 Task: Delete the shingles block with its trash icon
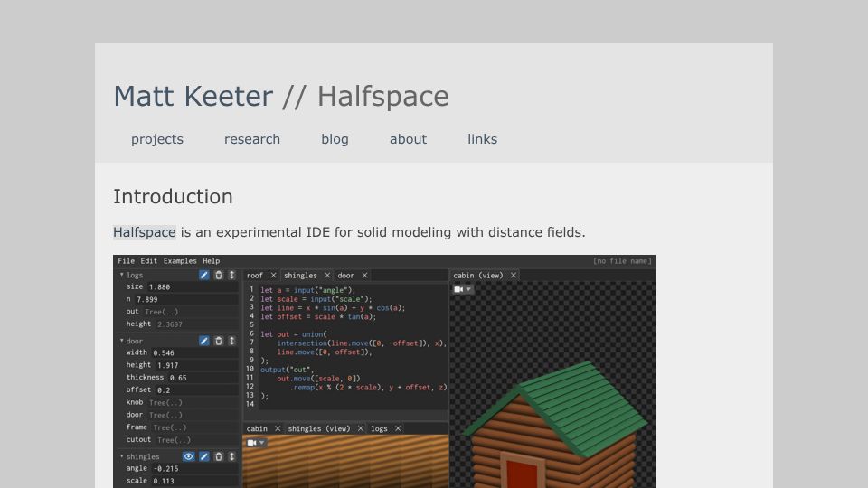(218, 456)
